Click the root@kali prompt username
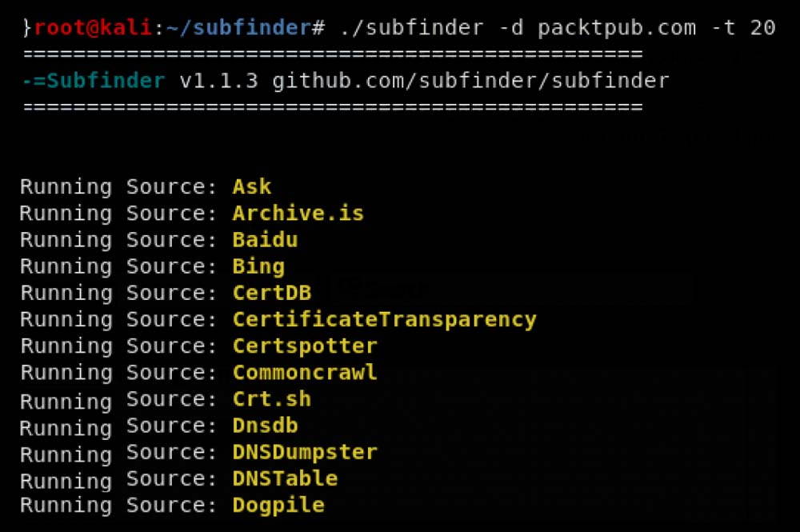 point(93,28)
